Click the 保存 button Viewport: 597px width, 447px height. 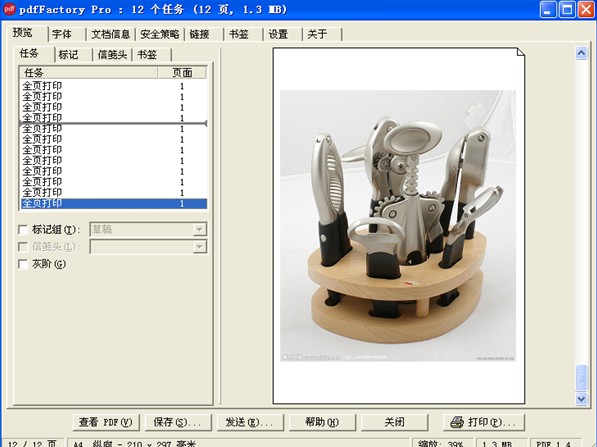(178, 422)
